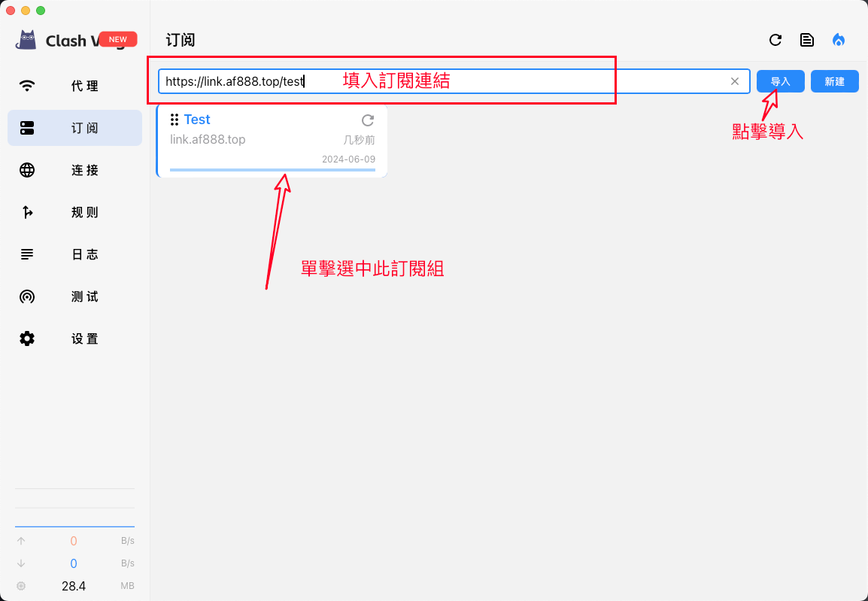
Task: Open the 规则 rules page
Action: (74, 212)
